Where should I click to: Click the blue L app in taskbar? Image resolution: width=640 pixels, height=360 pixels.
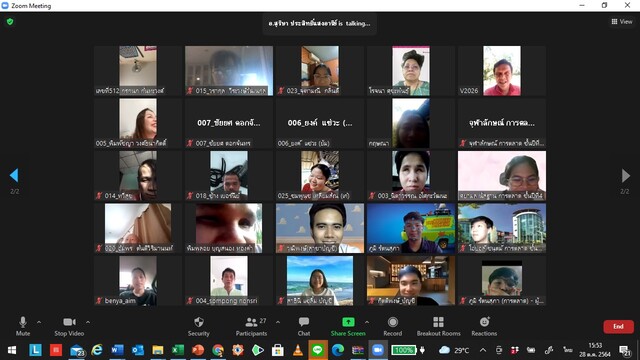click(x=36, y=350)
